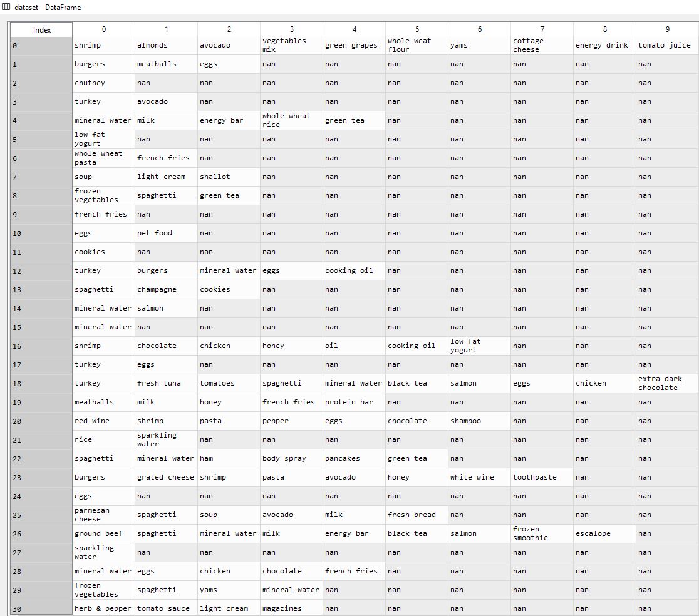This screenshot has width=699, height=616.
Task: Select row header 18
Action: point(40,383)
